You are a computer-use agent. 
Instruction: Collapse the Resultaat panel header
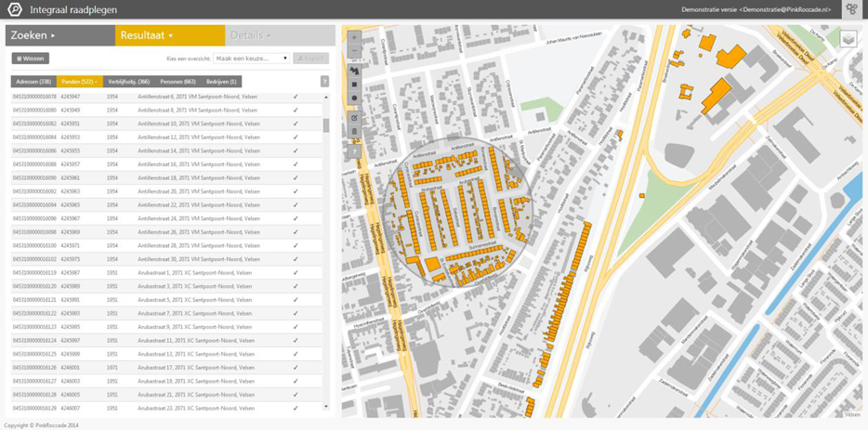point(169,35)
